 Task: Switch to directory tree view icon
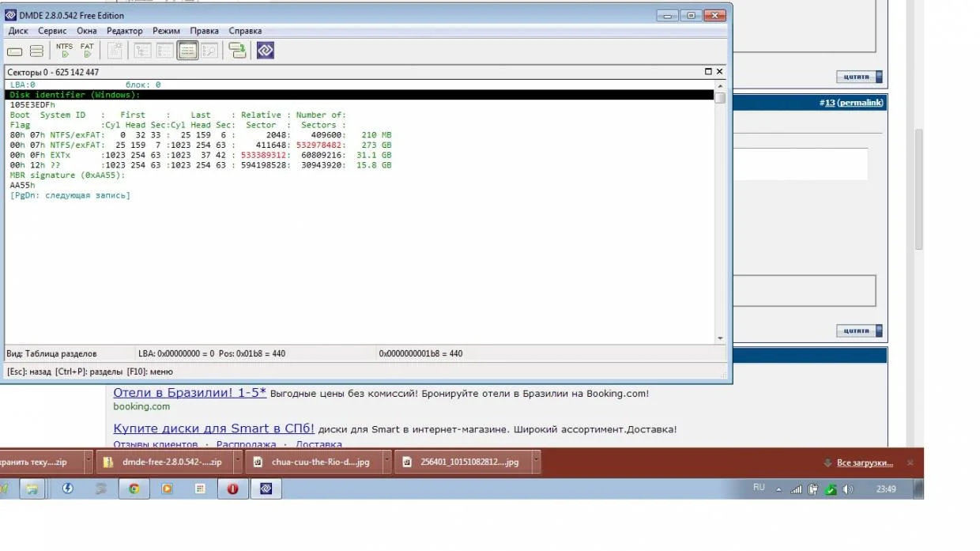coord(142,51)
